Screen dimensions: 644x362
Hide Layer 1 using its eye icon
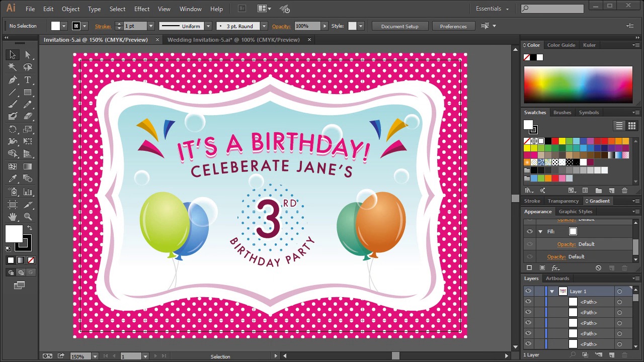click(x=528, y=291)
